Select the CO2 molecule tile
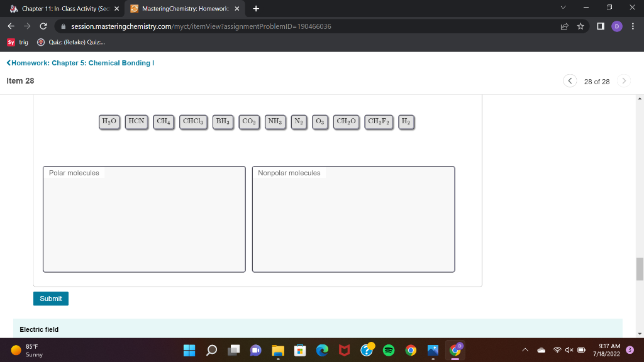 pyautogui.click(x=249, y=121)
